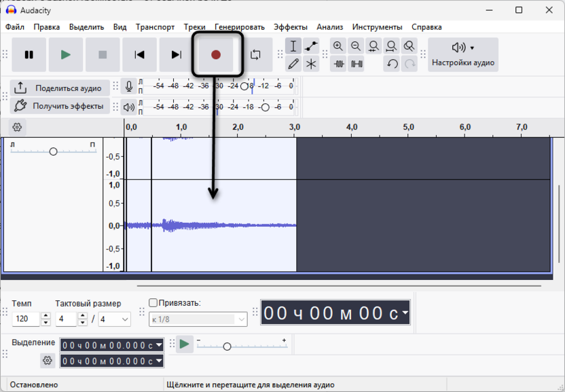Select the Selection tool
The width and height of the screenshot is (565, 392).
tap(293, 46)
